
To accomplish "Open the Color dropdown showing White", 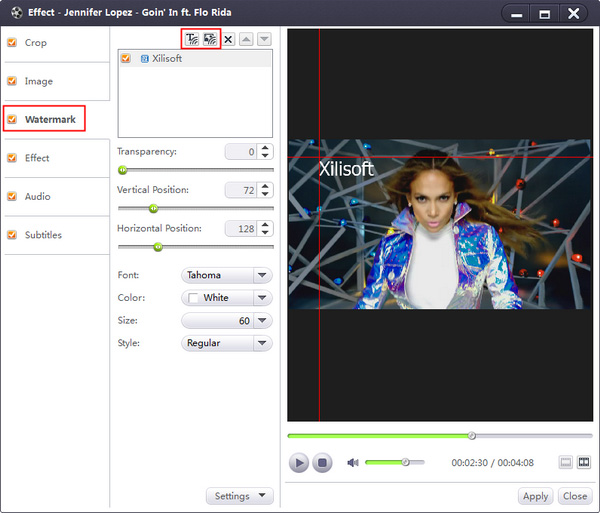I will [x=227, y=298].
